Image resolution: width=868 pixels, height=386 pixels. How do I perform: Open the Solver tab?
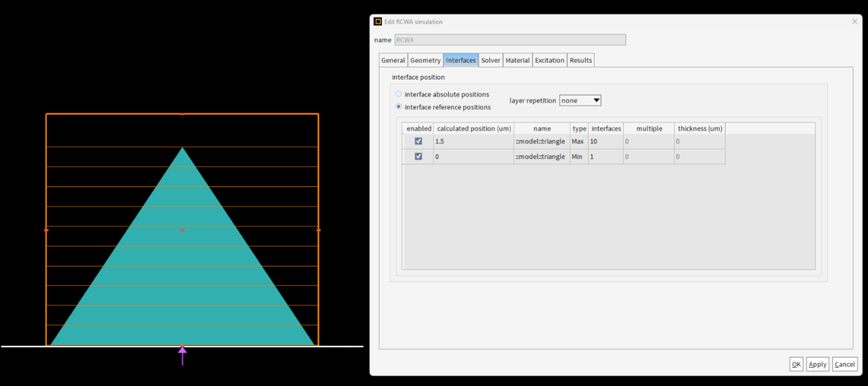pyautogui.click(x=490, y=60)
